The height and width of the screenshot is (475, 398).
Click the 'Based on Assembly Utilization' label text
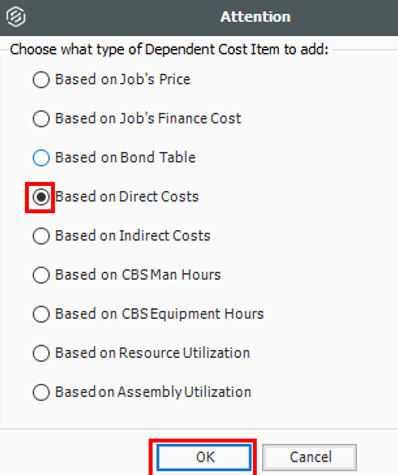click(153, 392)
